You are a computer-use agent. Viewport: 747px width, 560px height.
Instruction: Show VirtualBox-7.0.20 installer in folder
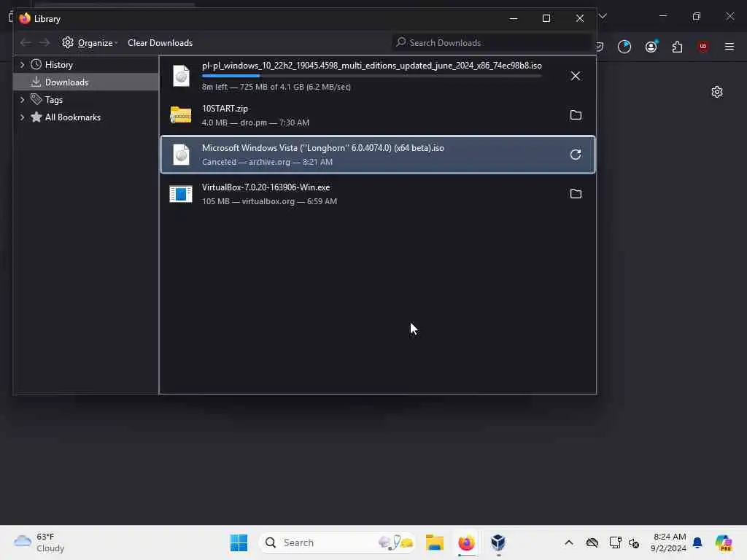point(576,194)
